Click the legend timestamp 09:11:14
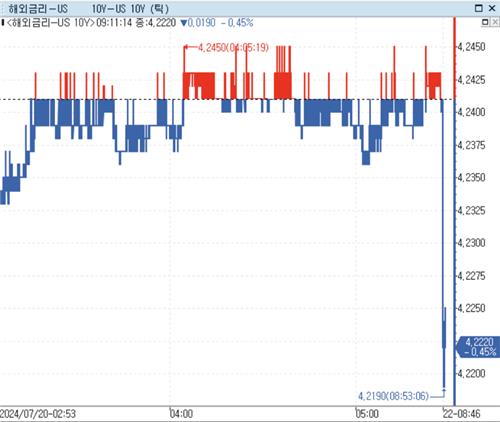The width and height of the screenshot is (500, 422). (114, 23)
